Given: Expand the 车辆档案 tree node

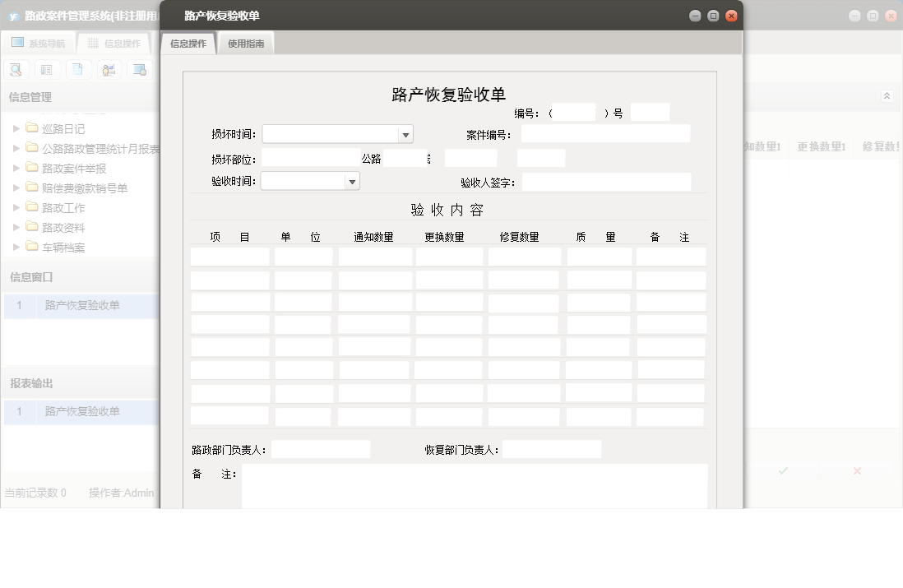Looking at the screenshot, I should [x=16, y=247].
